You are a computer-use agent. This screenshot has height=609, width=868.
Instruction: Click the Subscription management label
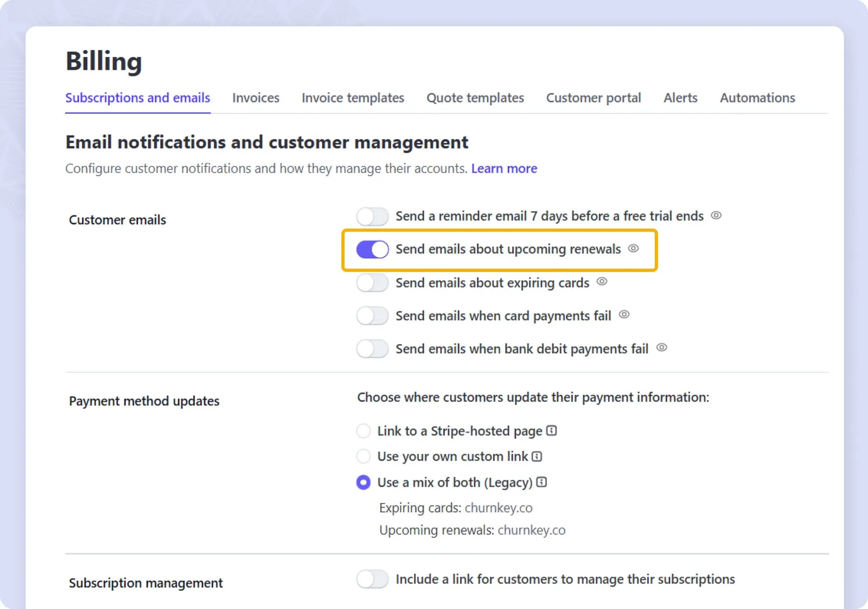coord(145,583)
